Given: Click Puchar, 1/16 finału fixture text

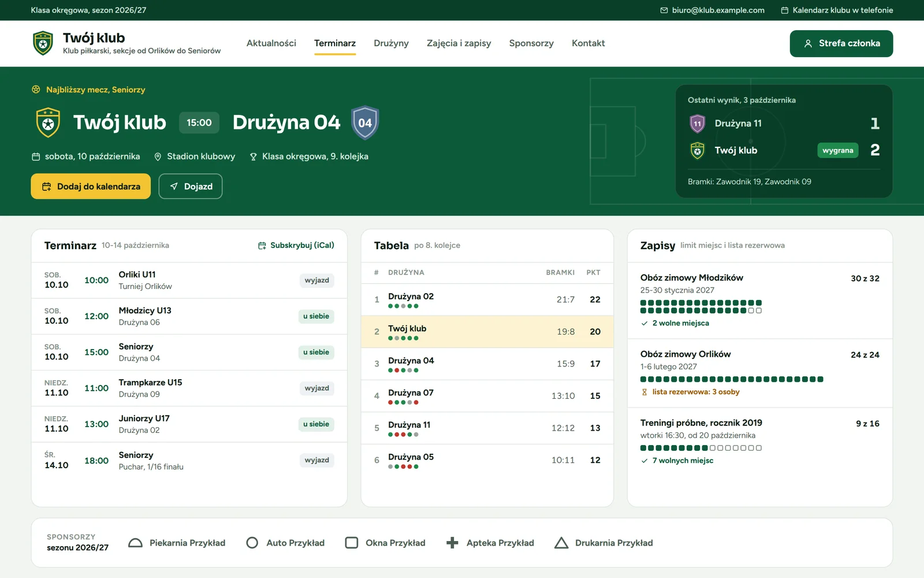Looking at the screenshot, I should [x=151, y=467].
